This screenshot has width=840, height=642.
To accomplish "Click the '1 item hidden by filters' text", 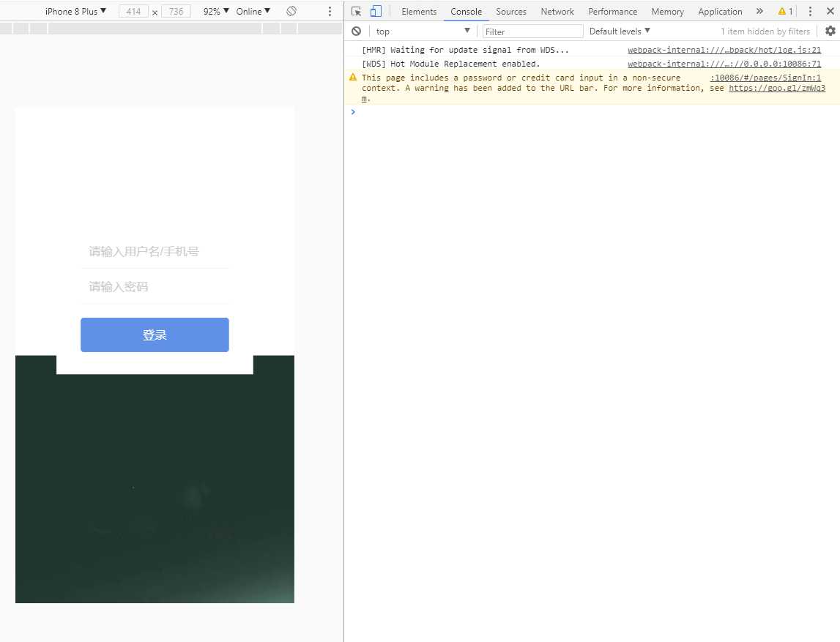I will [x=765, y=31].
